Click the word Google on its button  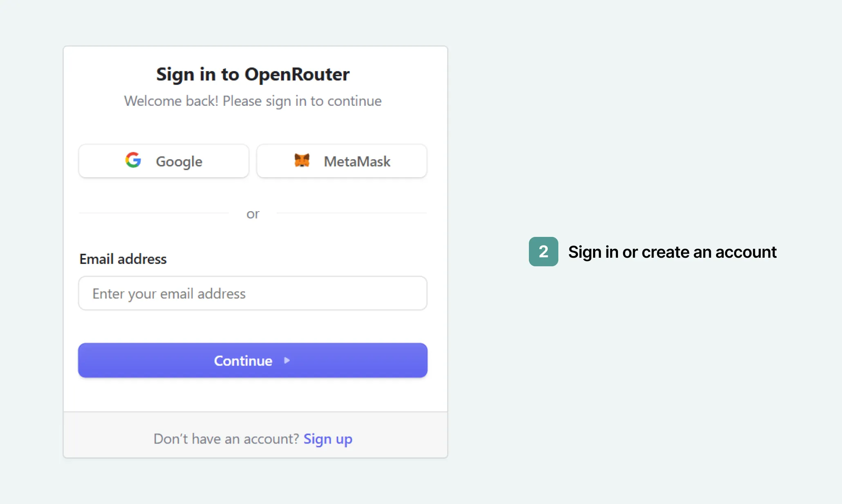tap(179, 161)
